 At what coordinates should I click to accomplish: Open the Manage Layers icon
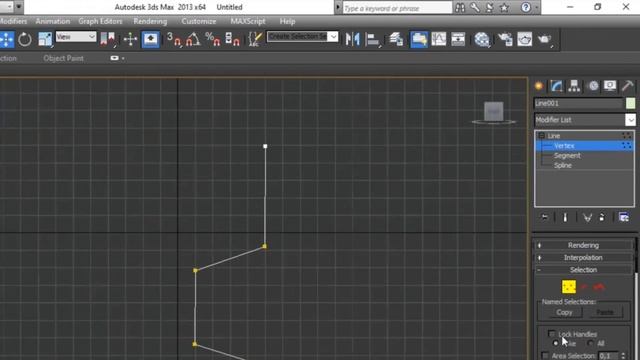pyautogui.click(x=396, y=40)
